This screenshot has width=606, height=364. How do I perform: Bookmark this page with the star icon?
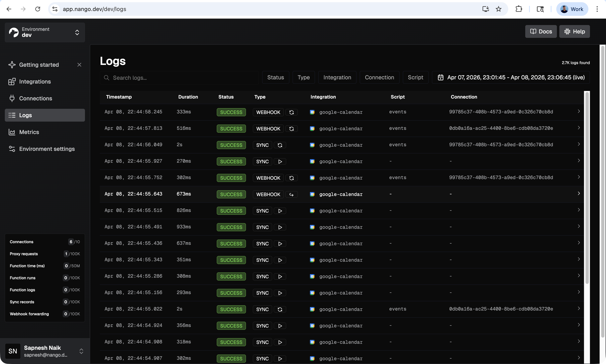[x=499, y=9]
